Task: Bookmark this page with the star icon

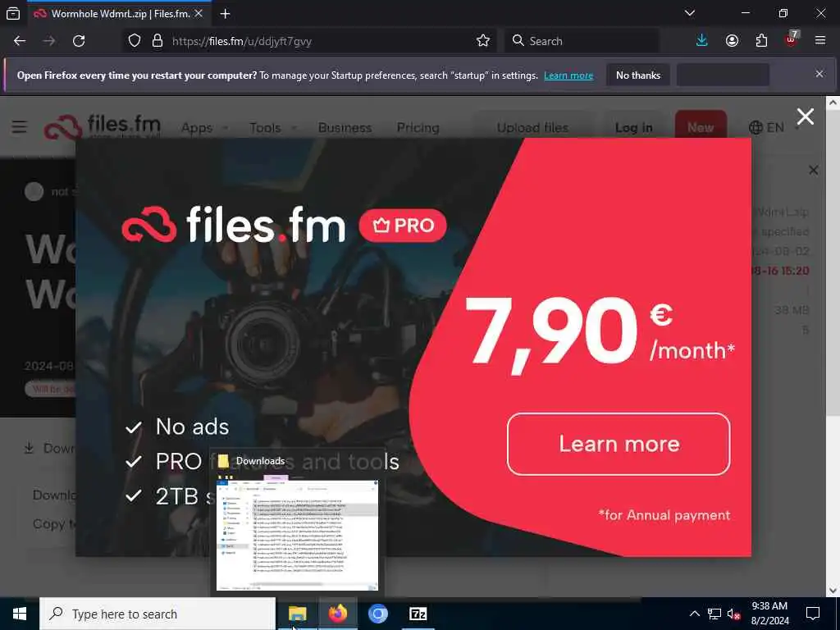Action: (482, 41)
